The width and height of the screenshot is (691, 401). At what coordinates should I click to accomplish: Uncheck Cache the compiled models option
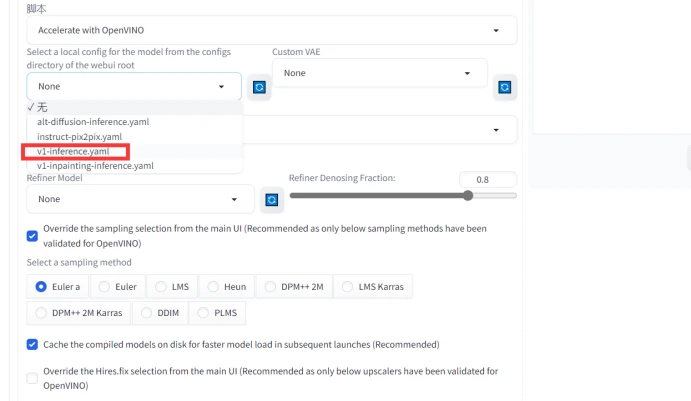(x=33, y=344)
